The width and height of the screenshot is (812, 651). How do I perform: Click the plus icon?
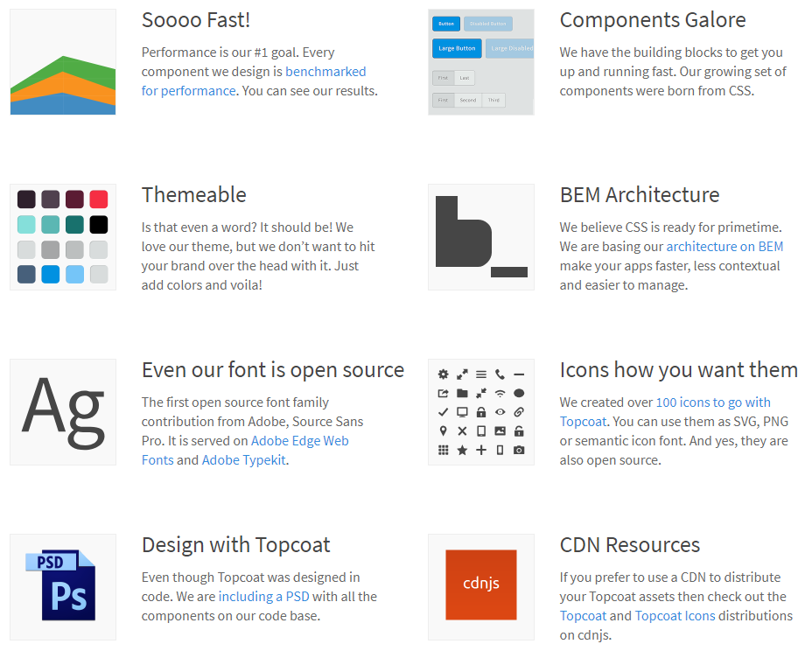[481, 450]
